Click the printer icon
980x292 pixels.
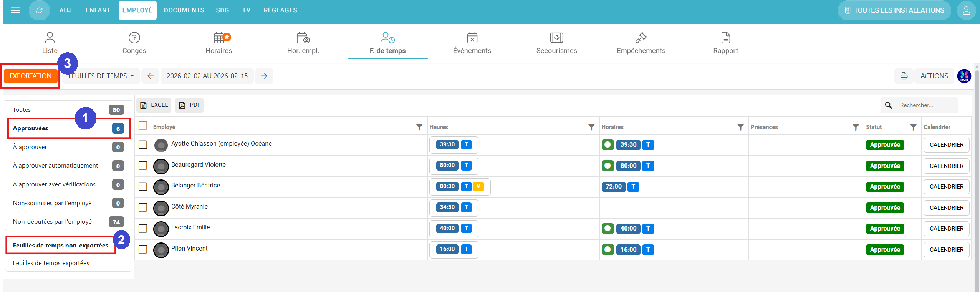904,76
